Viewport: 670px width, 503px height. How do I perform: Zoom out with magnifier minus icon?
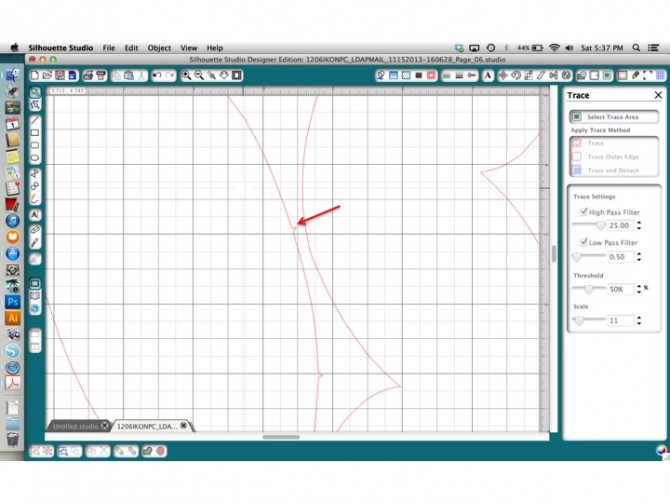199,76
